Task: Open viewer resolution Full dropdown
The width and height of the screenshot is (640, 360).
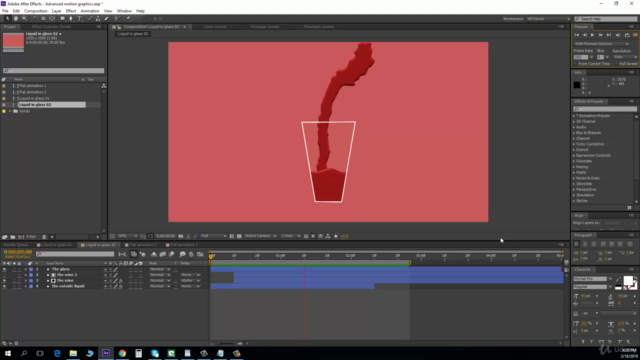Action: 213,236
